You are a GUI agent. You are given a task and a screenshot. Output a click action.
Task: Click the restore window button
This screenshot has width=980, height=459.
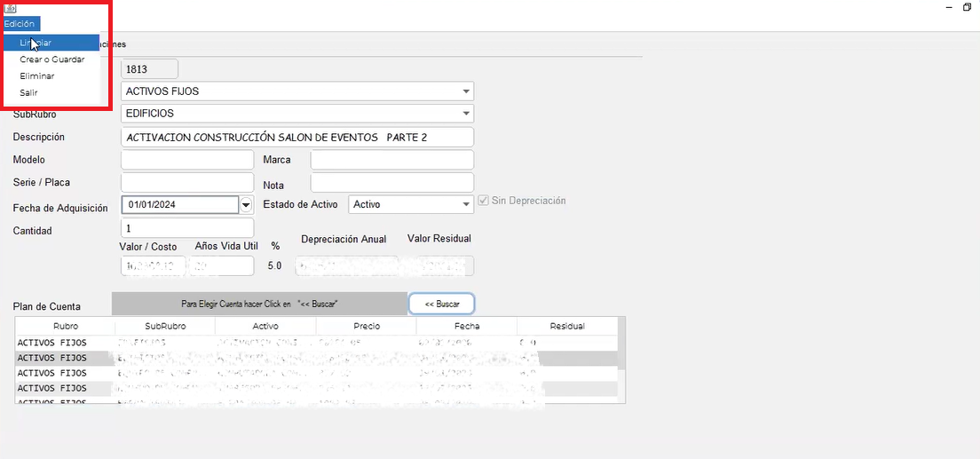[967, 7]
